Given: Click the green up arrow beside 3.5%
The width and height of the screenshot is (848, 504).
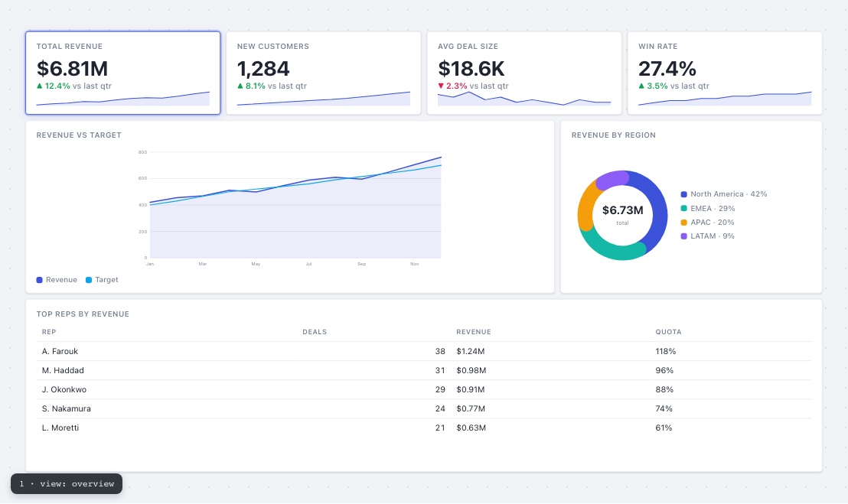Looking at the screenshot, I should pyautogui.click(x=641, y=86).
